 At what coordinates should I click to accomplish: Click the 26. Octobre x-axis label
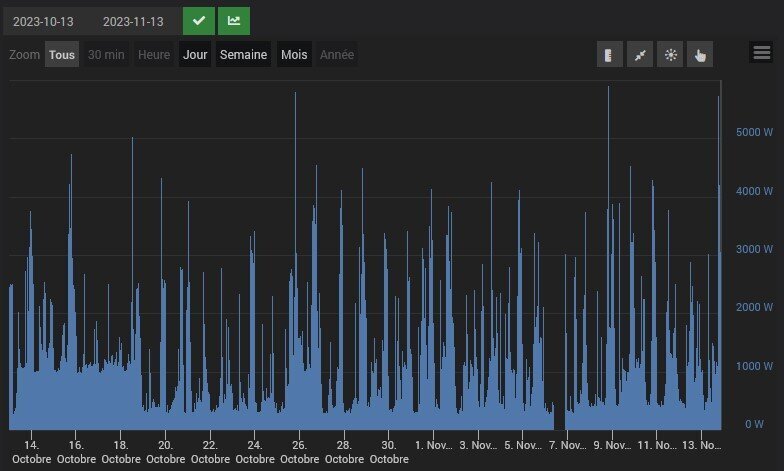[299, 452]
